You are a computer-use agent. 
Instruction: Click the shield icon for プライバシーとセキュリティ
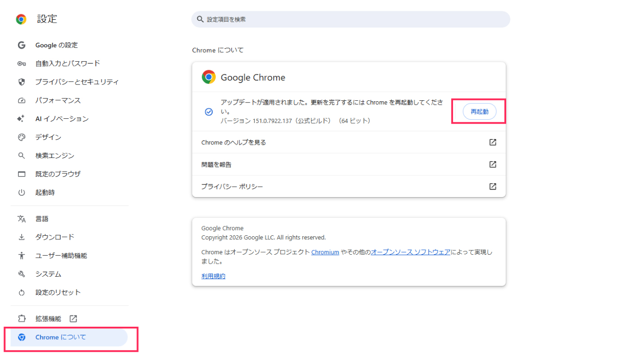[21, 82]
